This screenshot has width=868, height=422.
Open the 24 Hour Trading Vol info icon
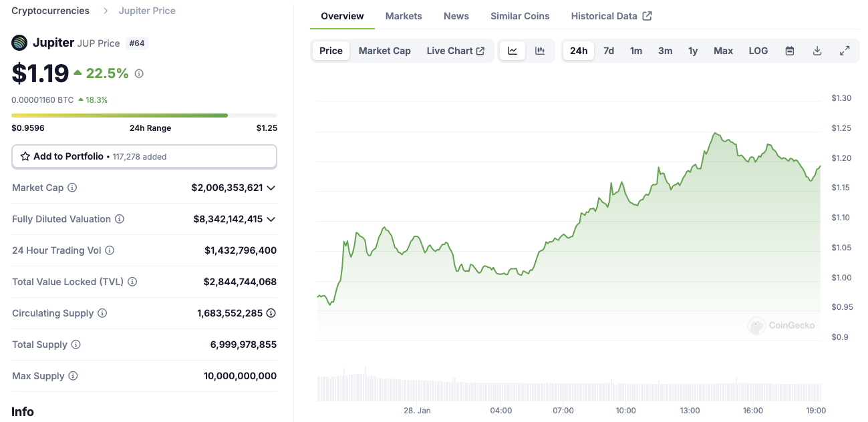(x=110, y=250)
